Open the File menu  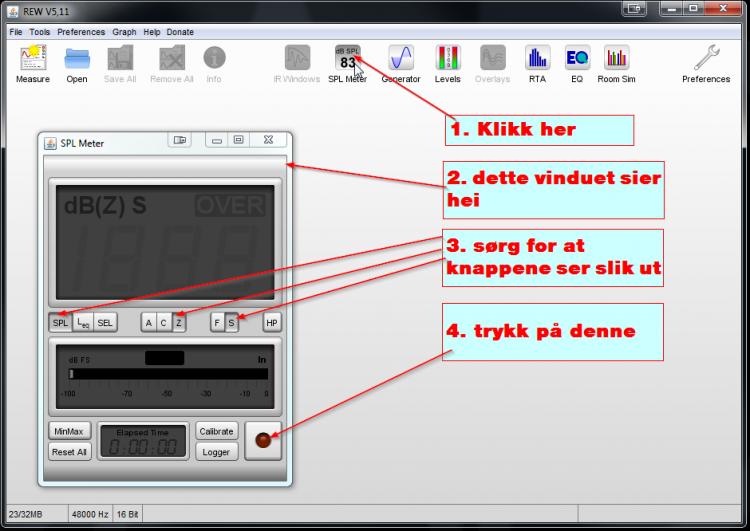click(16, 32)
